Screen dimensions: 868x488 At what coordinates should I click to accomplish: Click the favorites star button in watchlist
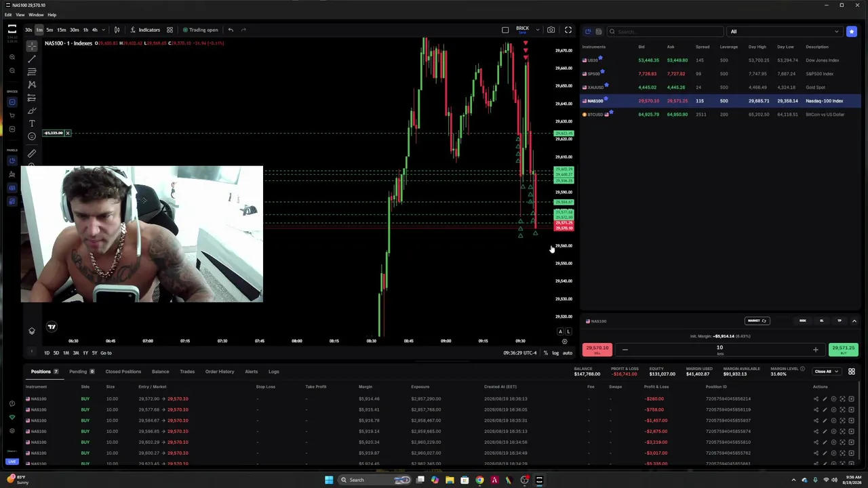pos(852,31)
